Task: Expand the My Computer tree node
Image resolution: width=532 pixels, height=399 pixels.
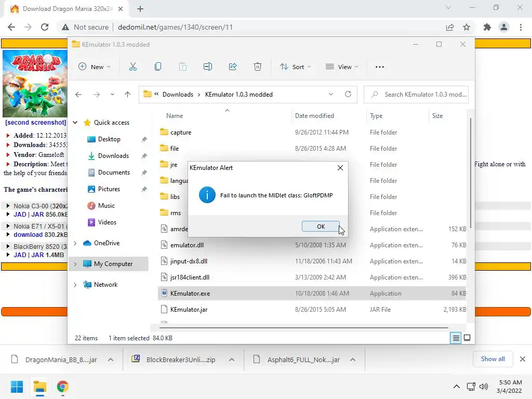Action: [75, 264]
